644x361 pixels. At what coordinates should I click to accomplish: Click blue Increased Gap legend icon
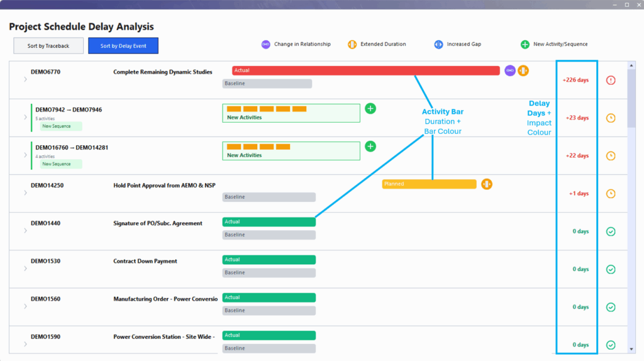point(439,45)
